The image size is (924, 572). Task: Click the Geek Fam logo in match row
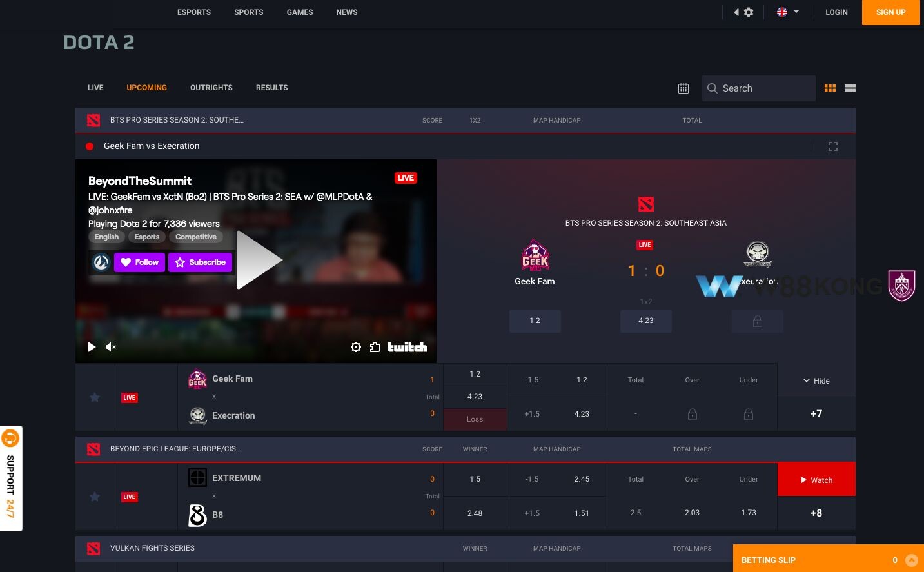pyautogui.click(x=197, y=379)
